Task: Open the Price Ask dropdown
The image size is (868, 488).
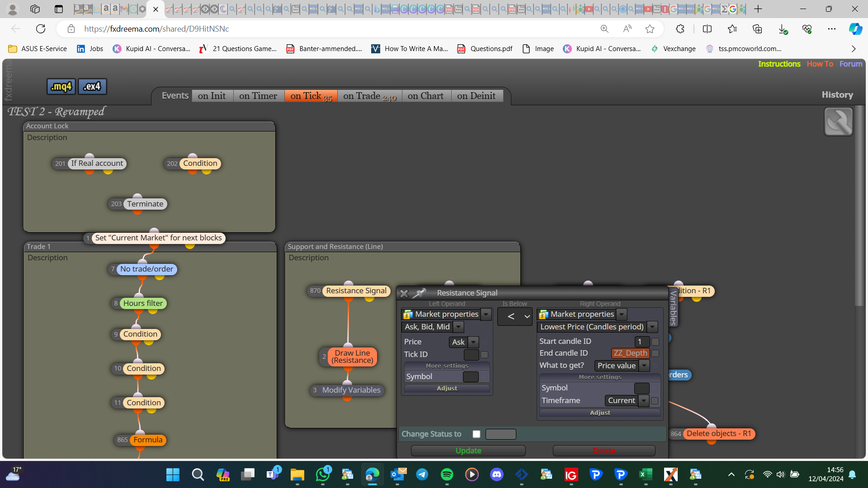Action: point(473,342)
